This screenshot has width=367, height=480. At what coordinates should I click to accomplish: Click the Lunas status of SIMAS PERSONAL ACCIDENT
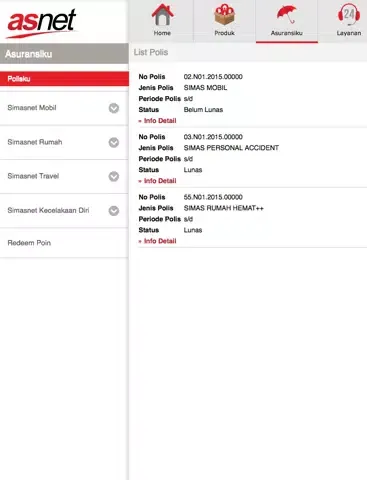tap(193, 170)
